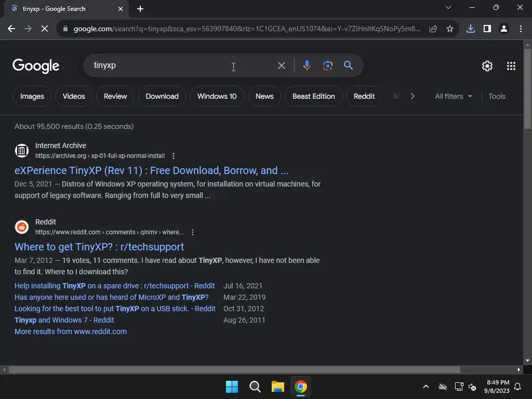Open options for Internet Archive result
The width and height of the screenshot is (532, 399).
(174, 156)
